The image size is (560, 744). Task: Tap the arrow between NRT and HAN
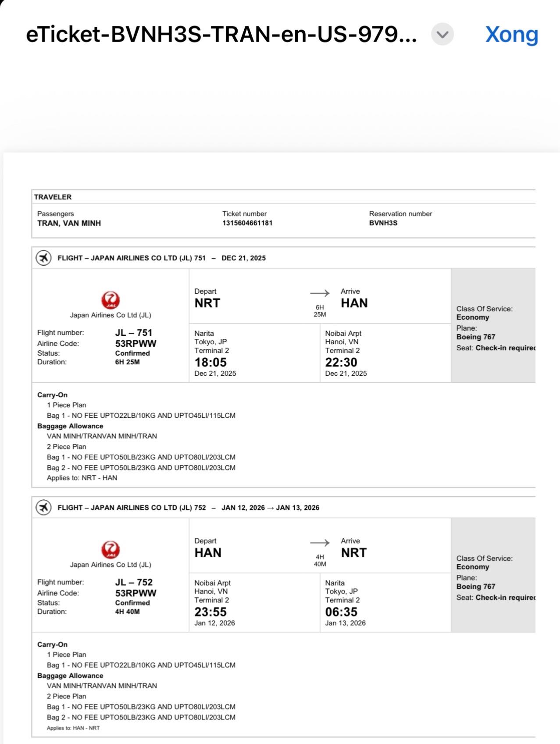[320, 293]
